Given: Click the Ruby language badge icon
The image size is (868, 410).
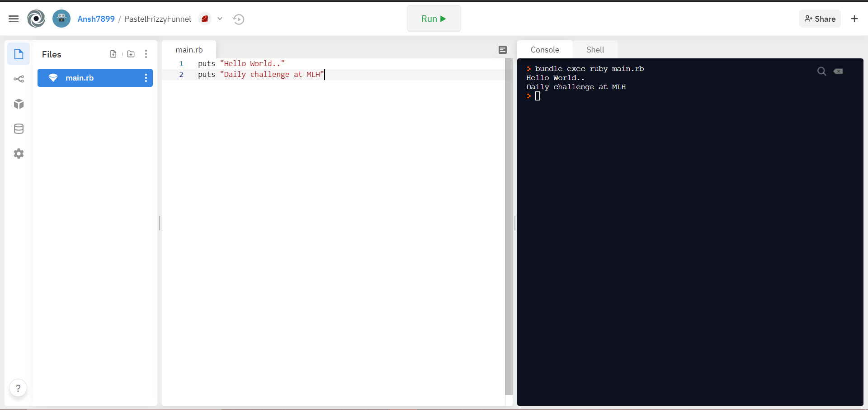Looking at the screenshot, I should (205, 19).
